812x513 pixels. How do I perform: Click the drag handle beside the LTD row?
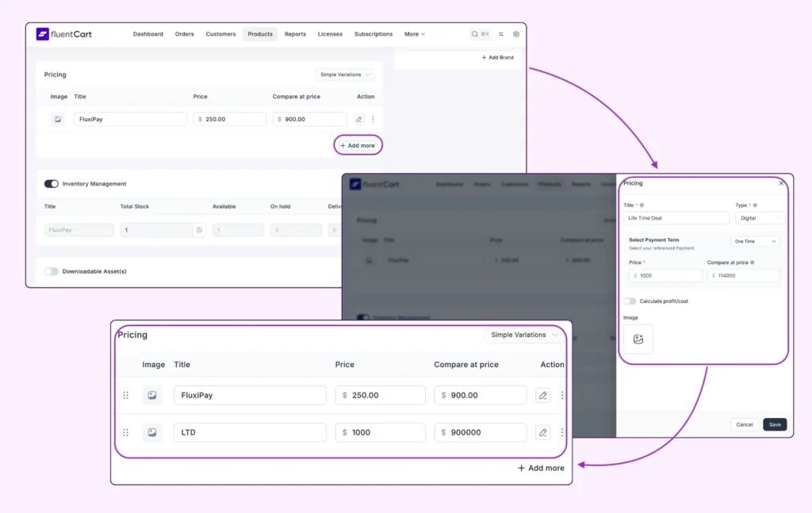125,432
